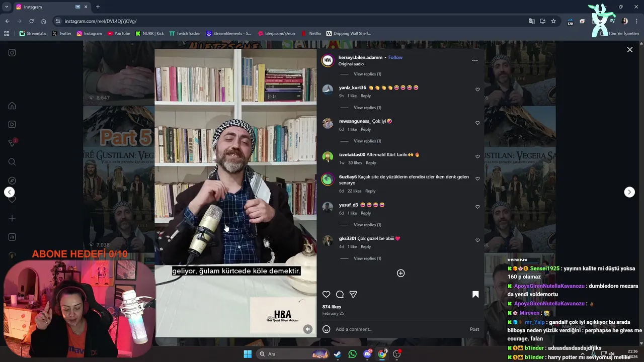Open Reels icon in Instagram sidebar
The image size is (644, 362).
tap(12, 124)
